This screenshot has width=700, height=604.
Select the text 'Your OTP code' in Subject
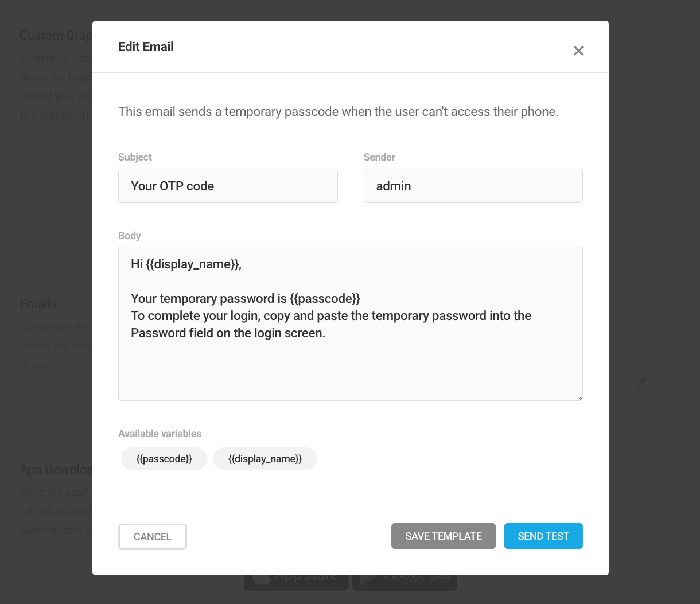click(x=173, y=186)
